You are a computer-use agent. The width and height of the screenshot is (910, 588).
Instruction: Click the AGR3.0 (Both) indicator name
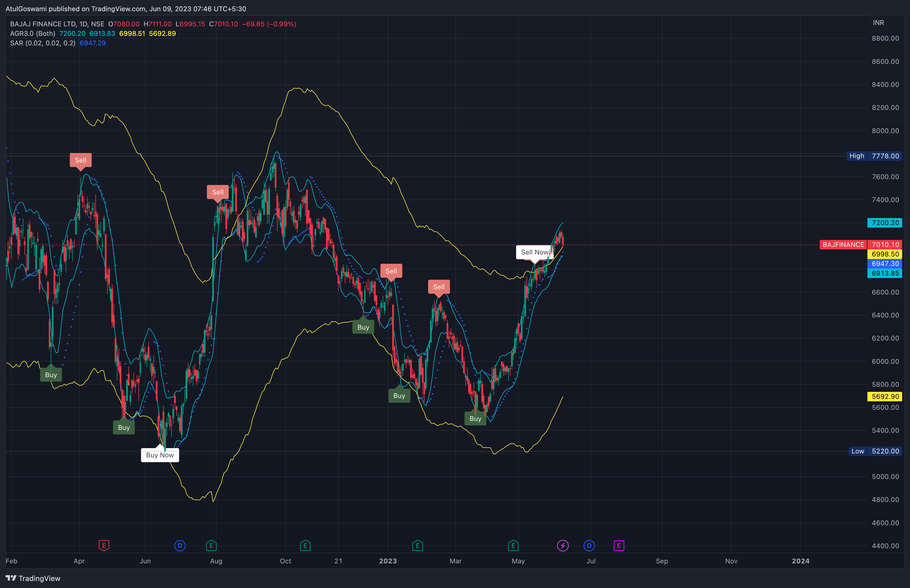point(33,34)
